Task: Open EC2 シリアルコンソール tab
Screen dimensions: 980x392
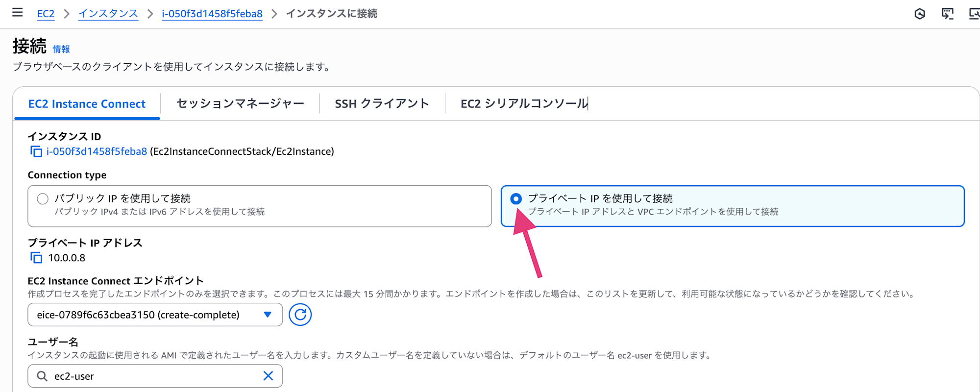Action: click(524, 103)
